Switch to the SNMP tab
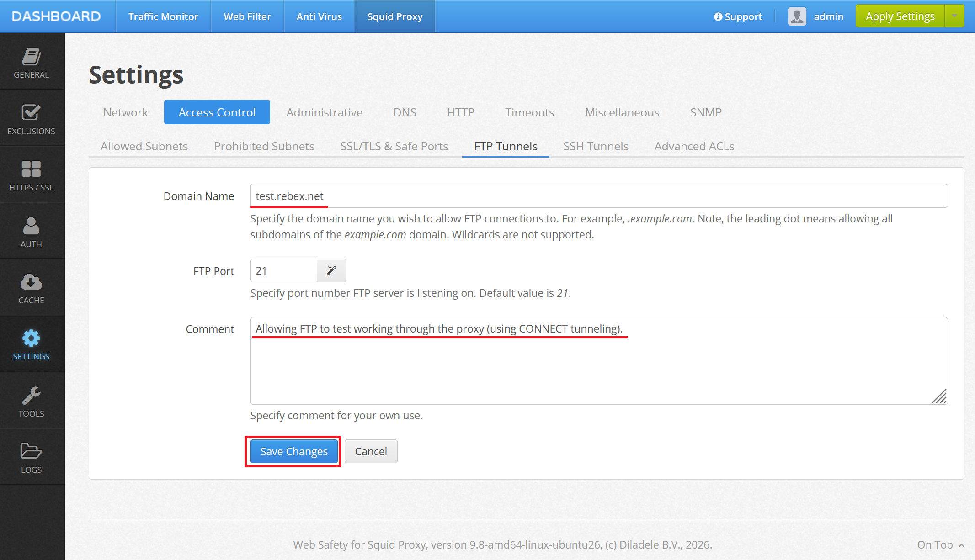Viewport: 975px width, 560px height. pos(706,112)
